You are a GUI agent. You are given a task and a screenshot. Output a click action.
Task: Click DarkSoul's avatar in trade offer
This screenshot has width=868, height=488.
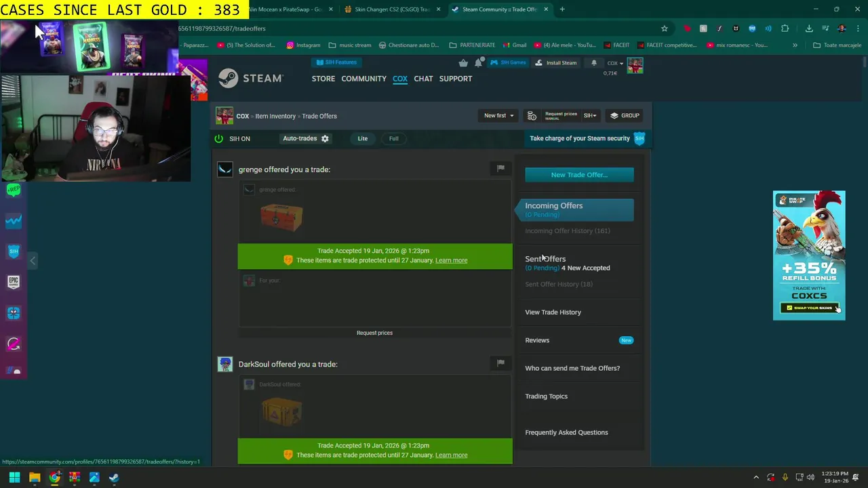(224, 364)
